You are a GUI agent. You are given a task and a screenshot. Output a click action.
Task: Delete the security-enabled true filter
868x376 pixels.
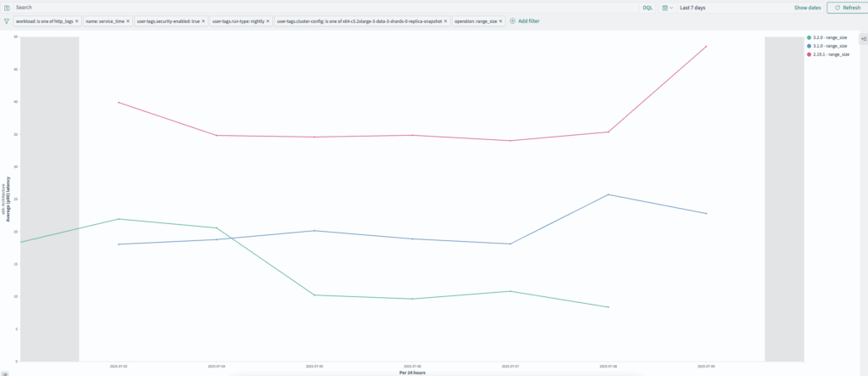click(203, 21)
